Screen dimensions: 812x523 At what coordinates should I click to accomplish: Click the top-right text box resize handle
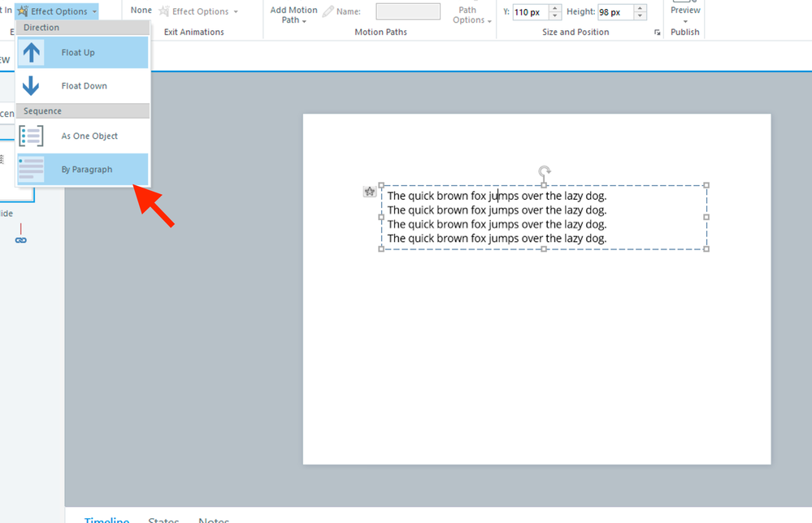click(x=706, y=185)
